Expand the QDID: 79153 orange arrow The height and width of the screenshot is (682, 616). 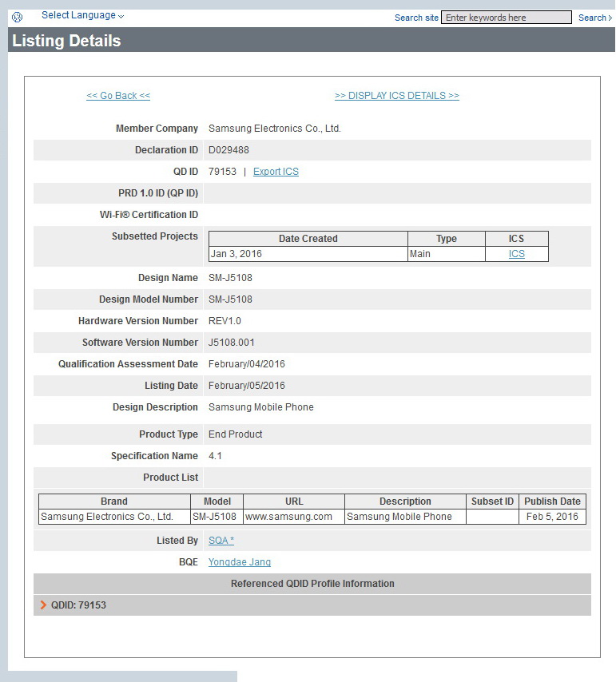(x=43, y=605)
